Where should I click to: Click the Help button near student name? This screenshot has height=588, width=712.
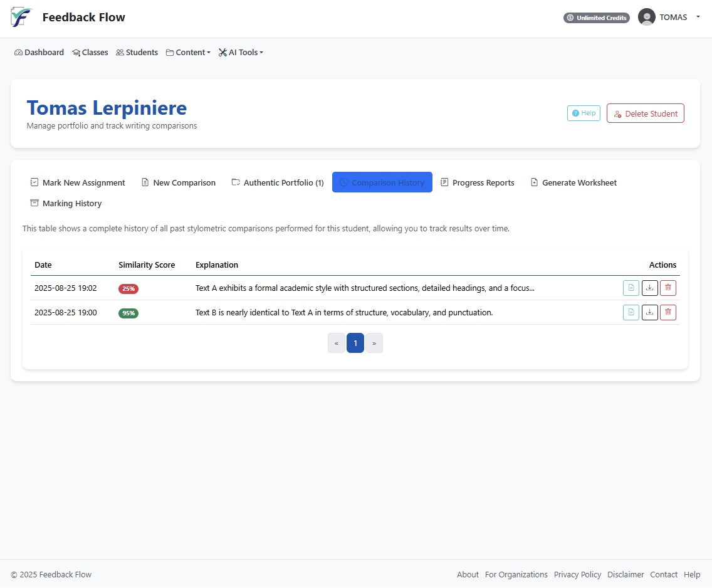click(x=584, y=113)
